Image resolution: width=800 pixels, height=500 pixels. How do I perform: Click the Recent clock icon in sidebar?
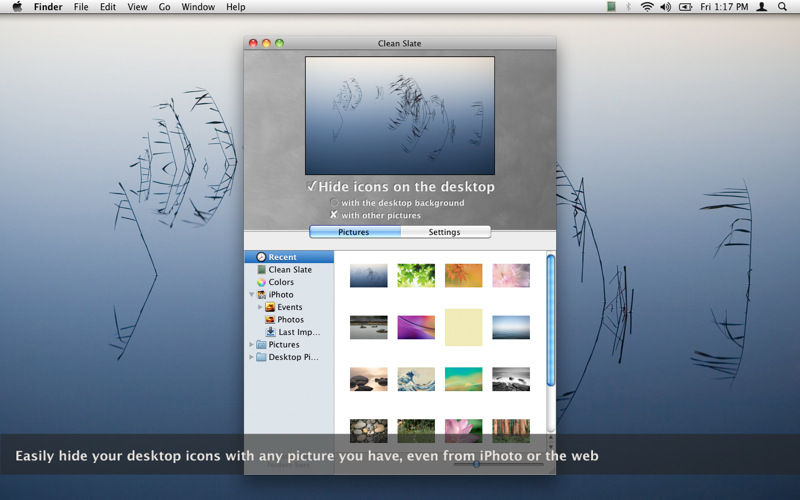coord(261,257)
